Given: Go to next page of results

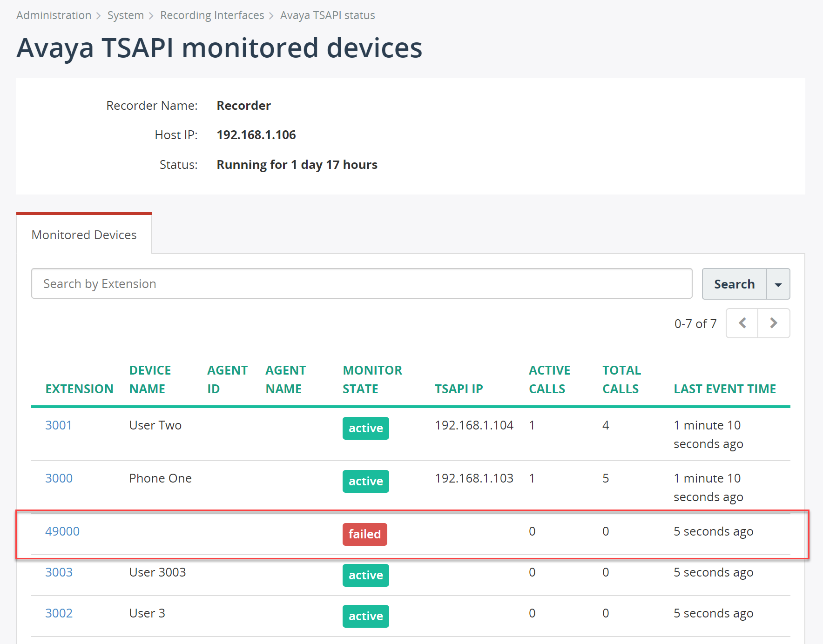Looking at the screenshot, I should click(774, 323).
